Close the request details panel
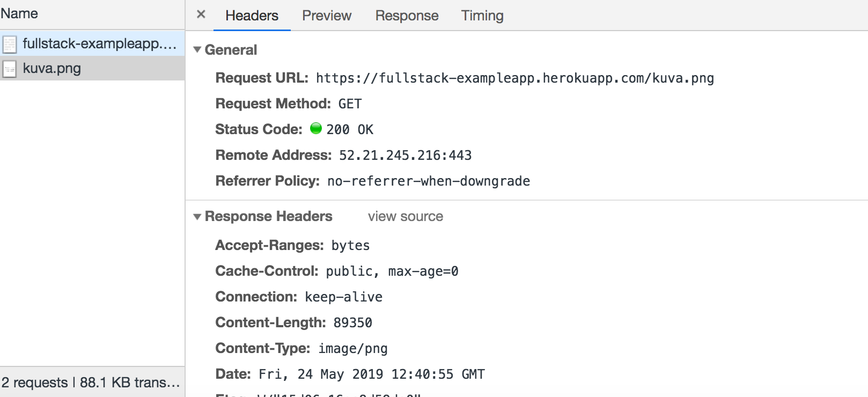 tap(201, 14)
